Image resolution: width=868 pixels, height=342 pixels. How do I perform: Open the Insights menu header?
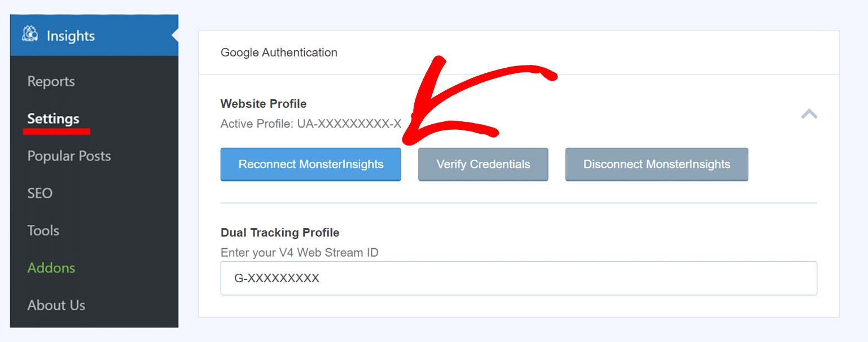click(94, 36)
